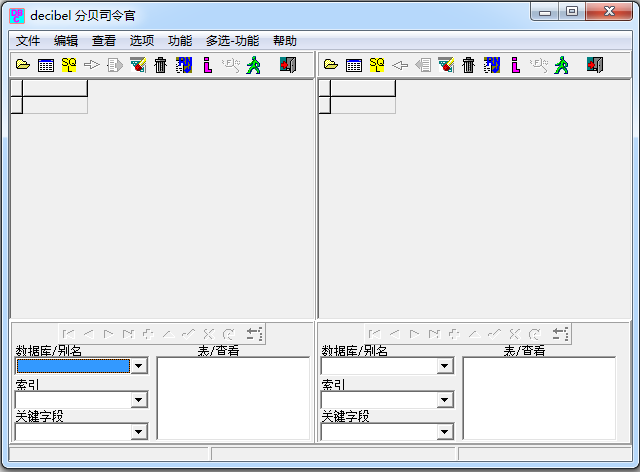Click left pane navigator settings icon
Screen dimensions: 640x472
tap(254, 334)
